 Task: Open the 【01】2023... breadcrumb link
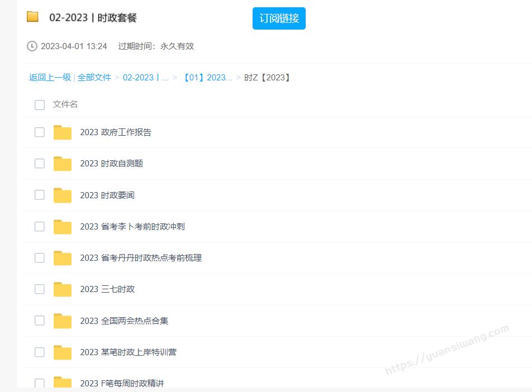207,77
